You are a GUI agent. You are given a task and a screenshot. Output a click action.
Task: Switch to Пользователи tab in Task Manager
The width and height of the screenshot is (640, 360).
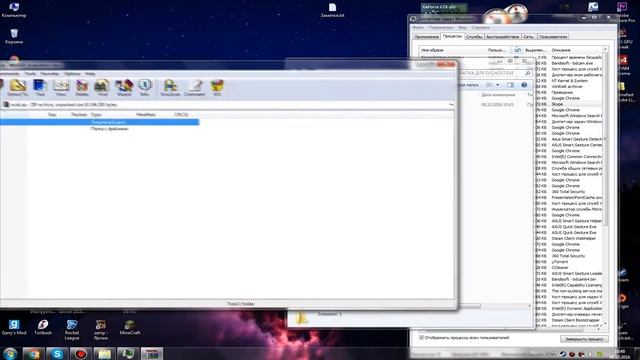point(553,37)
